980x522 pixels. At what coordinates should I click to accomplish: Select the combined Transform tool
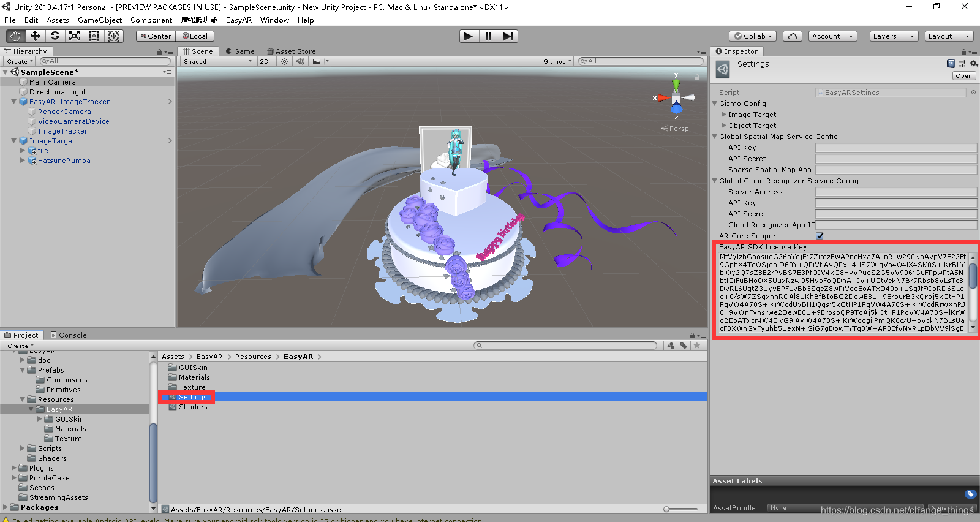tap(114, 36)
